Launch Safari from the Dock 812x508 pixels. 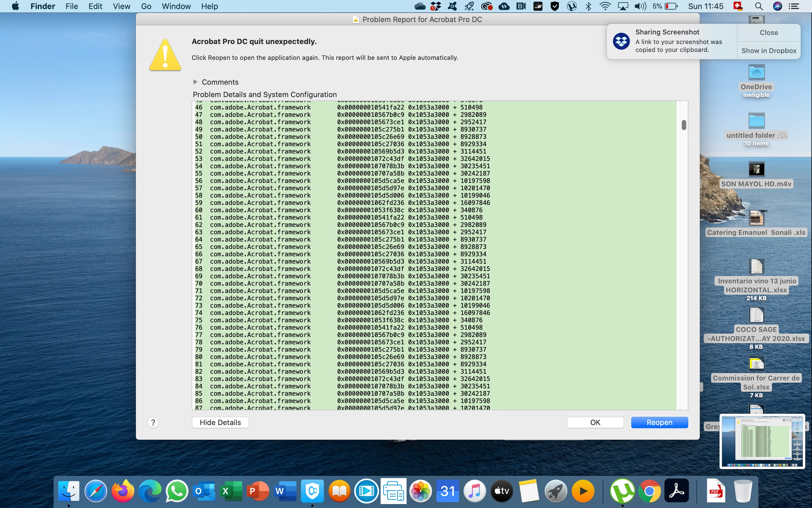(96, 491)
